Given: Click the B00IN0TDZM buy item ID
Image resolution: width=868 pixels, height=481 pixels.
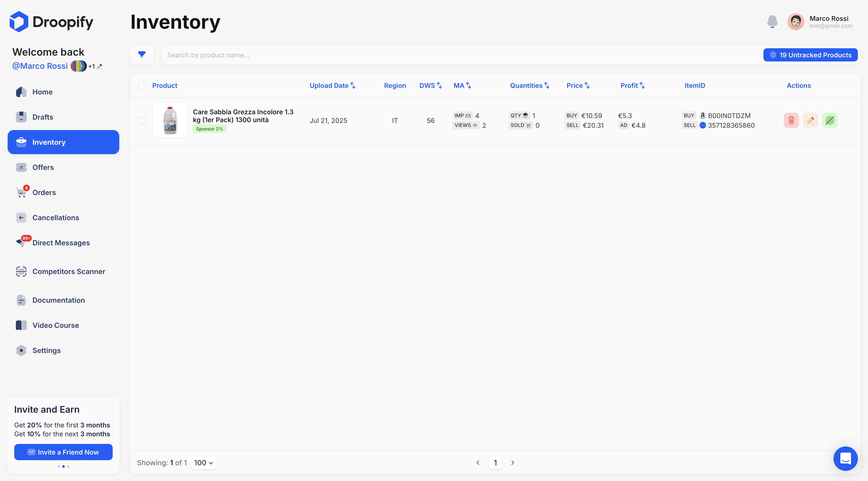Looking at the screenshot, I should point(729,116).
